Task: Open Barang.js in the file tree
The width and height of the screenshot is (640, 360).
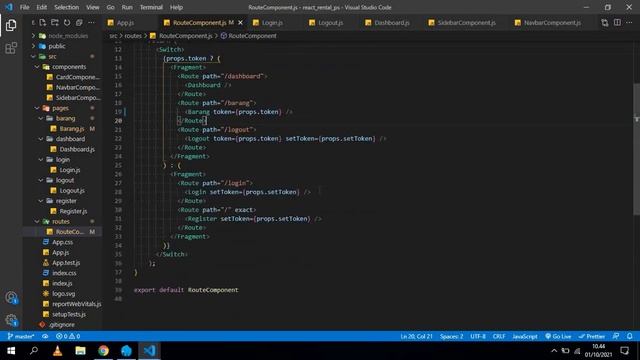Action: (x=72, y=129)
